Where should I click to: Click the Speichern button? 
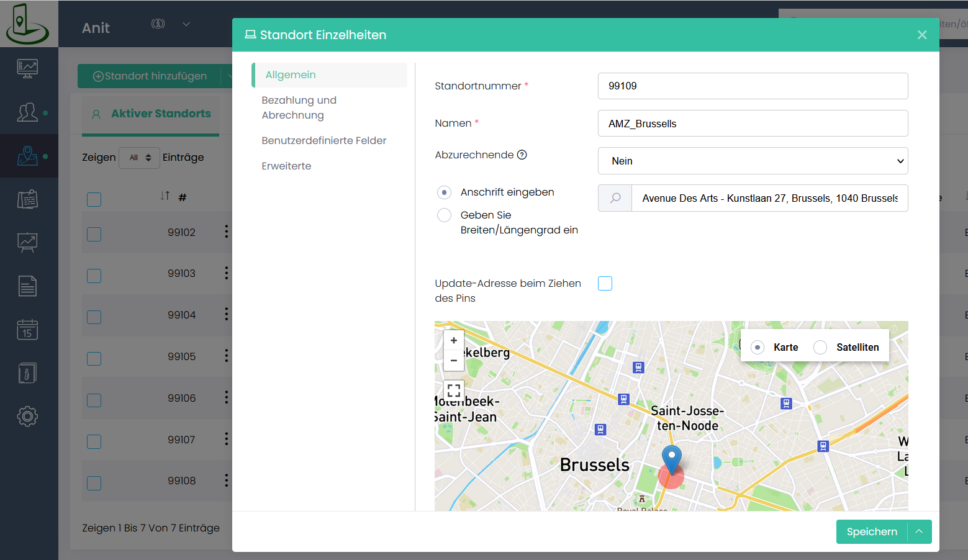click(872, 531)
